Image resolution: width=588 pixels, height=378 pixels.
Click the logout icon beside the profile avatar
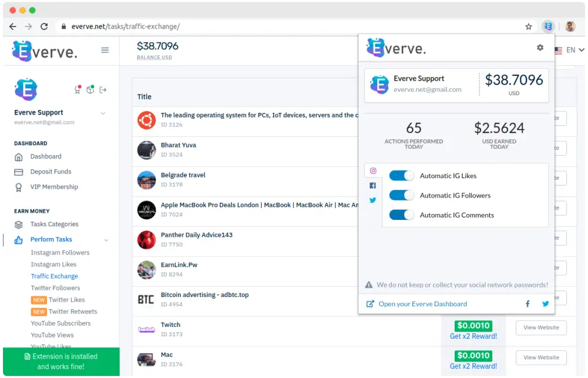pos(103,90)
